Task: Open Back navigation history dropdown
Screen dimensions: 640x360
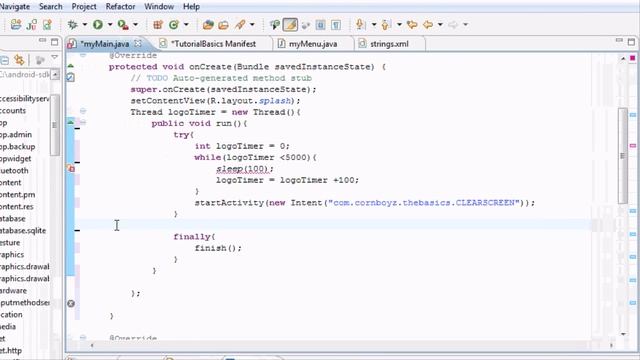Action: pyautogui.click(x=440, y=25)
